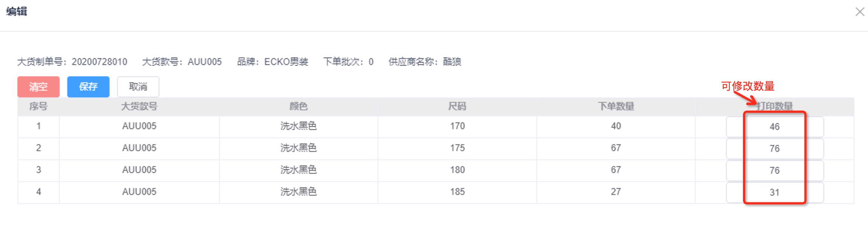Select the AUU005 cell in row 3
The height and width of the screenshot is (247, 868).
coord(139,170)
